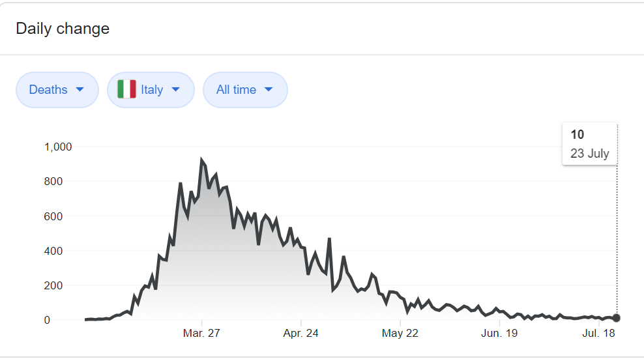Click the Italy flag icon

click(126, 89)
